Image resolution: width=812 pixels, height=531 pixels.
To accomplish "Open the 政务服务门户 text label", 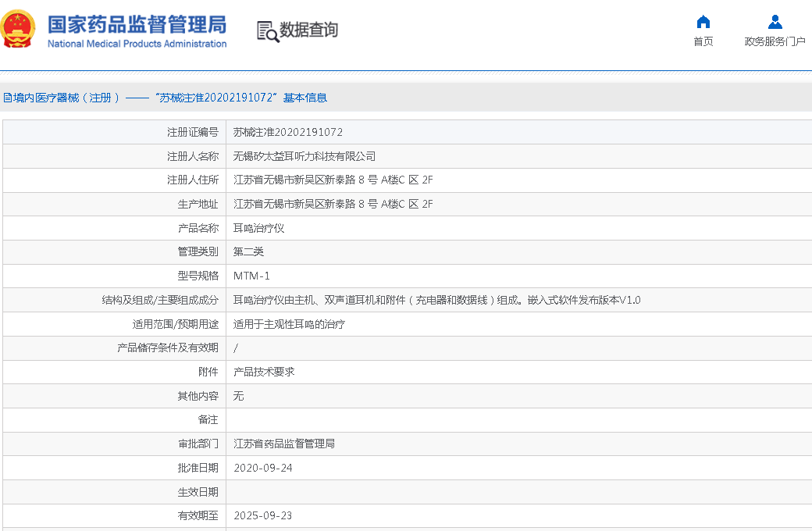I will coord(775,42).
